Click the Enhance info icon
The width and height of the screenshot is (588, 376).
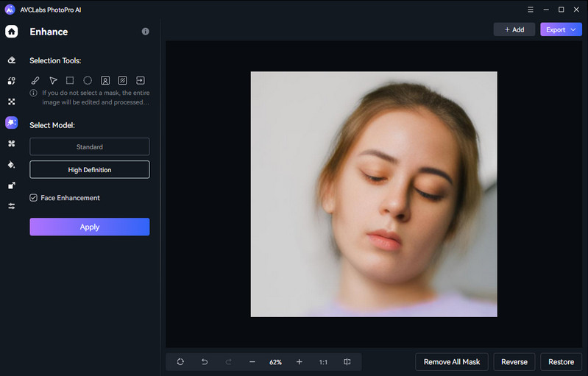click(x=146, y=32)
